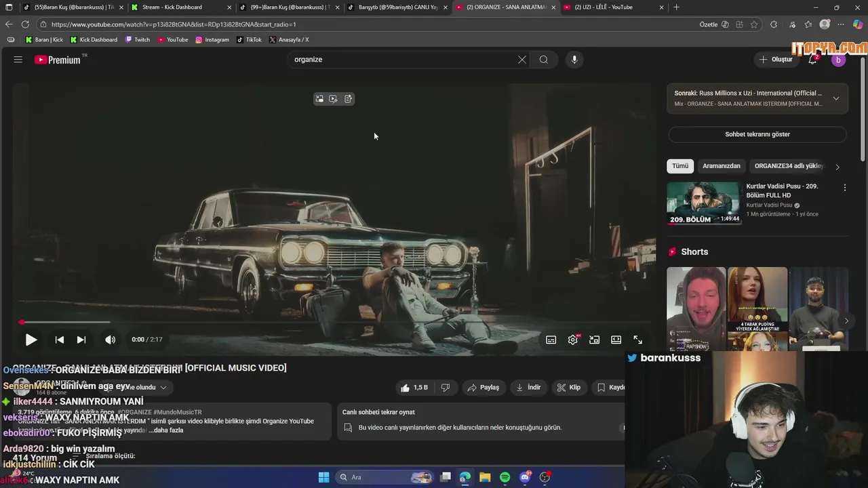Go to YouTube Premium home logo
Image resolution: width=868 pixels, height=488 pixels.
pos(58,60)
